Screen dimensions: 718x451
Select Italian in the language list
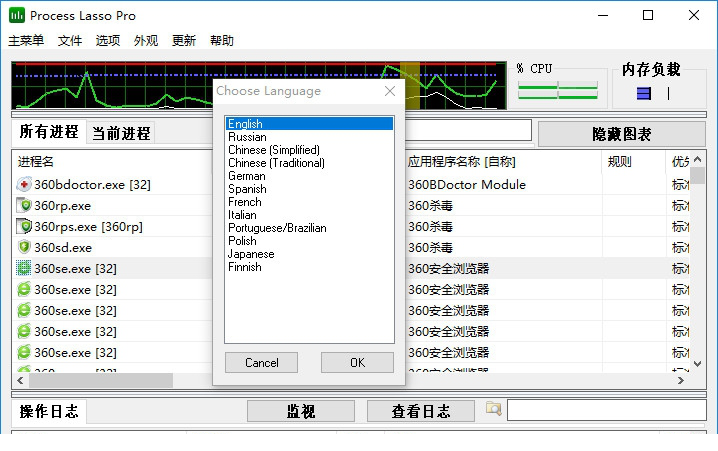pyautogui.click(x=309, y=215)
